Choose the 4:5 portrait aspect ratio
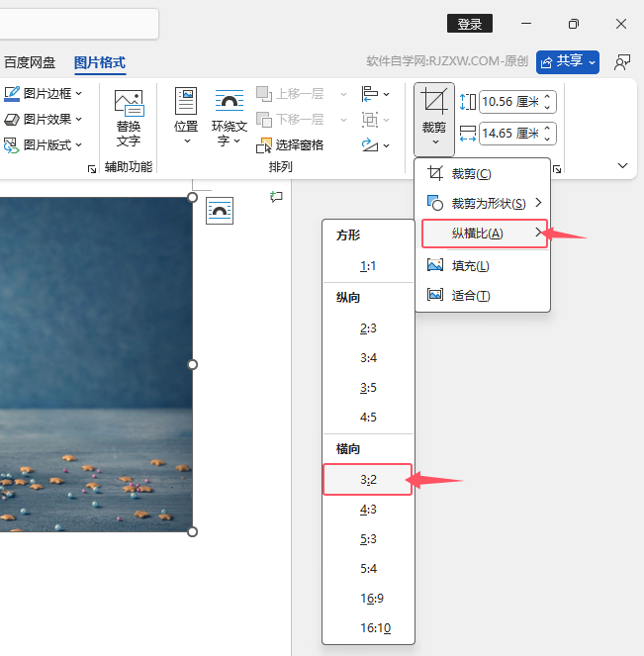 click(x=368, y=418)
